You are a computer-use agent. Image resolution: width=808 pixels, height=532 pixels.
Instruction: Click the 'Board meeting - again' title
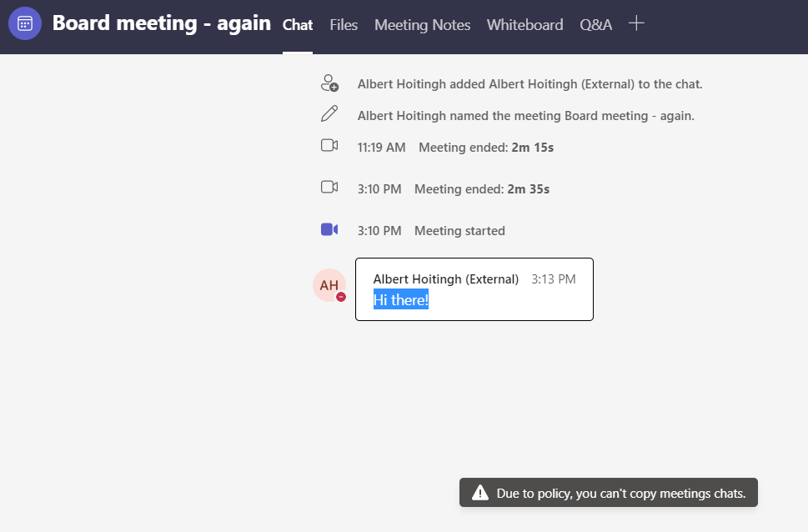coord(161,23)
